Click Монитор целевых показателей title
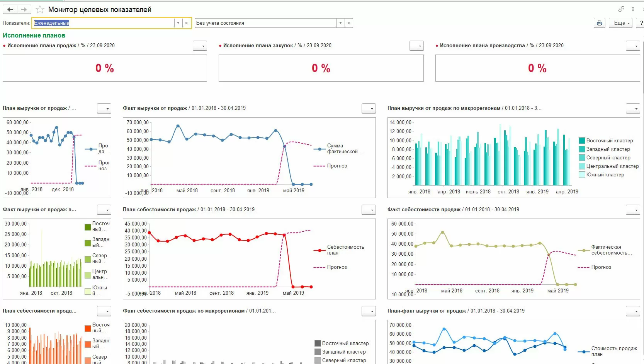The width and height of the screenshot is (644, 364). (100, 10)
